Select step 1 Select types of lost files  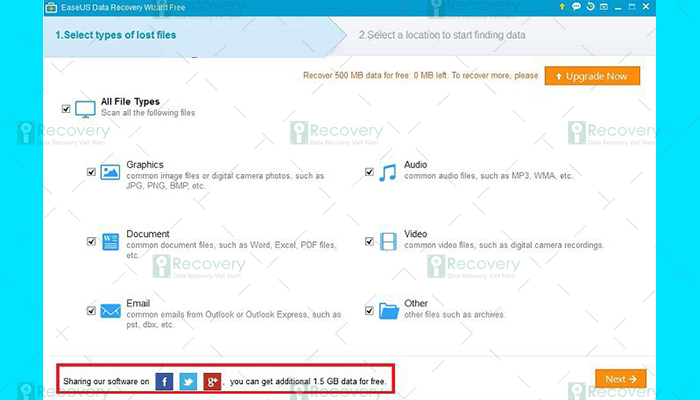116,35
